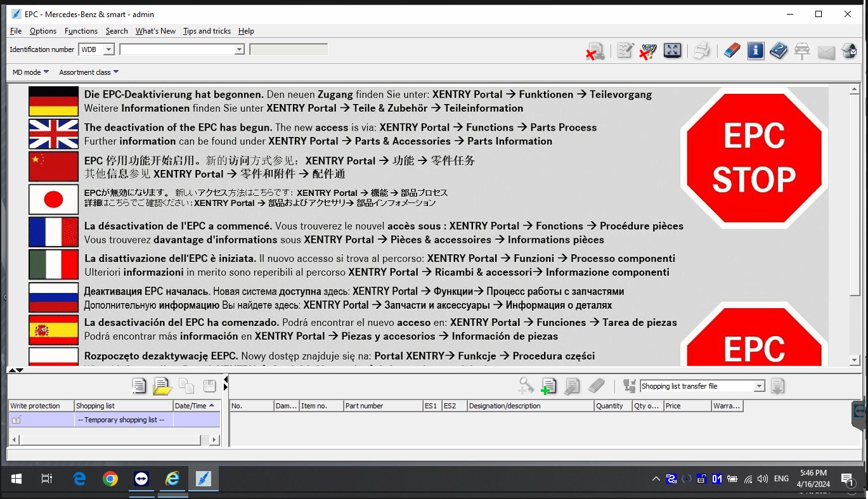The width and height of the screenshot is (868, 499).
Task: Click the vehicle on lift icon
Action: coord(802,51)
